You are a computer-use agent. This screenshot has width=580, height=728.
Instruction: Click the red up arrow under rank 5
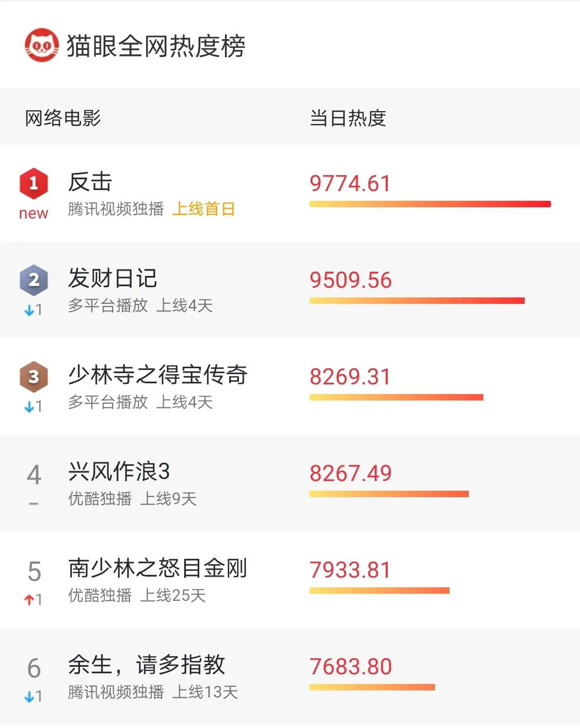tap(29, 600)
